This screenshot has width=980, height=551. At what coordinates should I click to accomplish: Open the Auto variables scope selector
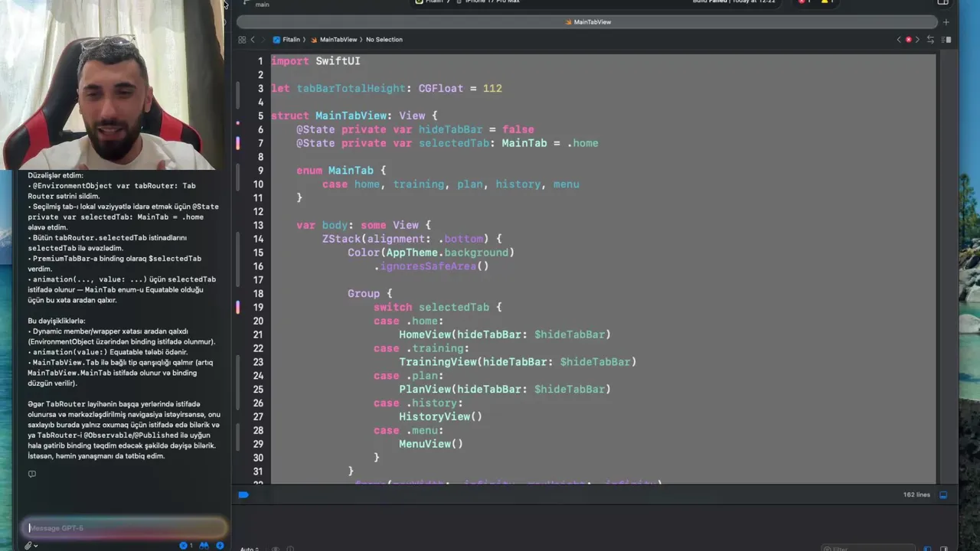(249, 549)
